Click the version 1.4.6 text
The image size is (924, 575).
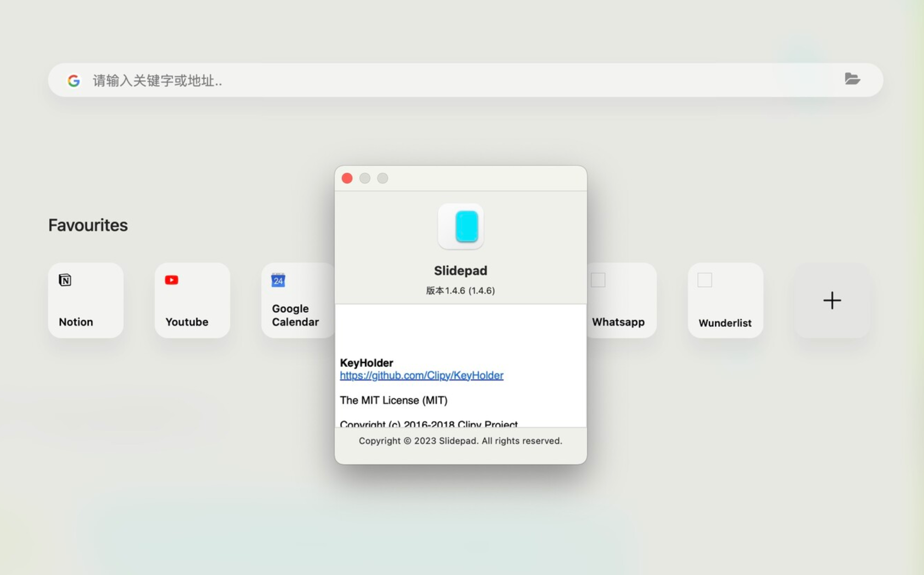pyautogui.click(x=461, y=291)
